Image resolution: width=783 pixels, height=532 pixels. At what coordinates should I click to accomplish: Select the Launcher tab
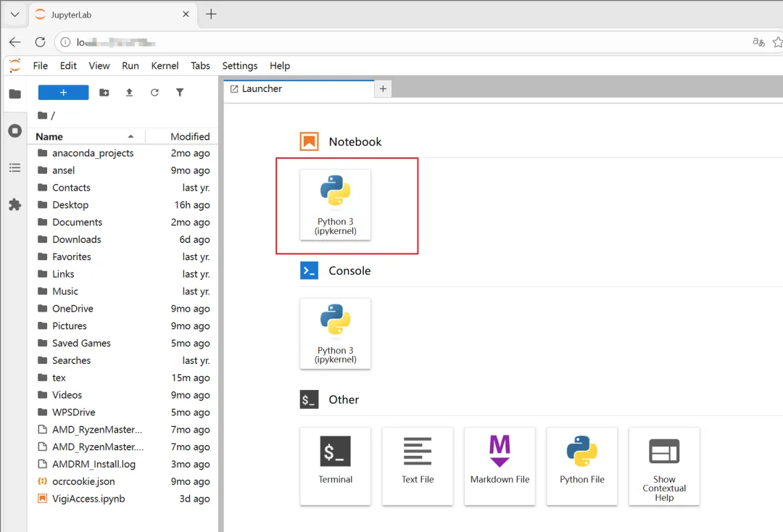tap(299, 89)
